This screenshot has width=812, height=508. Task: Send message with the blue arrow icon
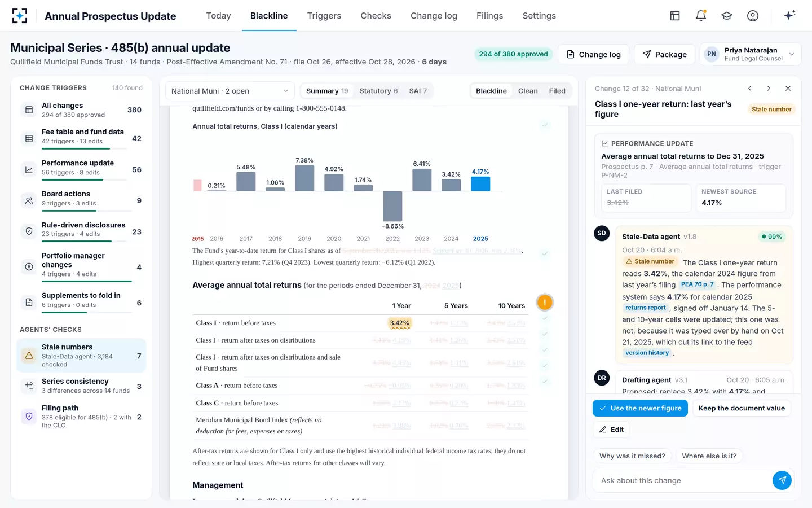(x=782, y=480)
